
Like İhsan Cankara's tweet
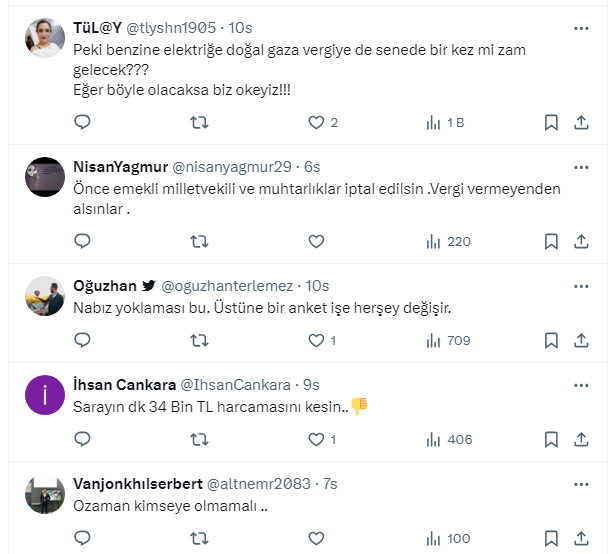coord(316,439)
